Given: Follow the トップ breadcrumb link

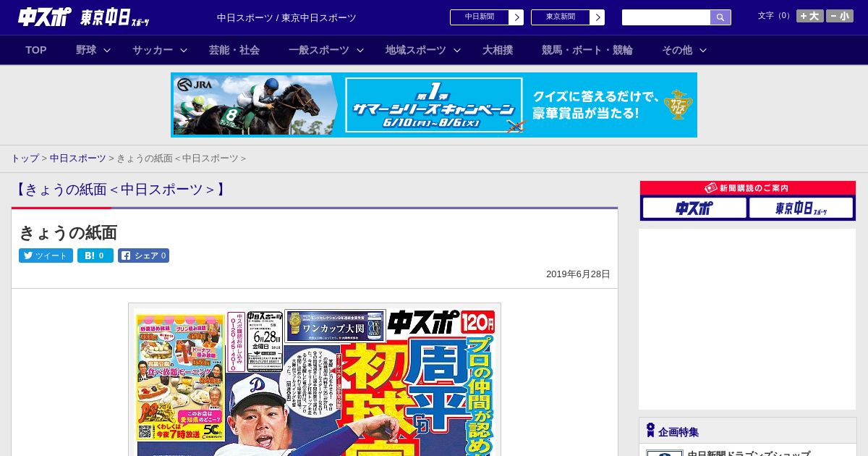Looking at the screenshot, I should pos(25,159).
